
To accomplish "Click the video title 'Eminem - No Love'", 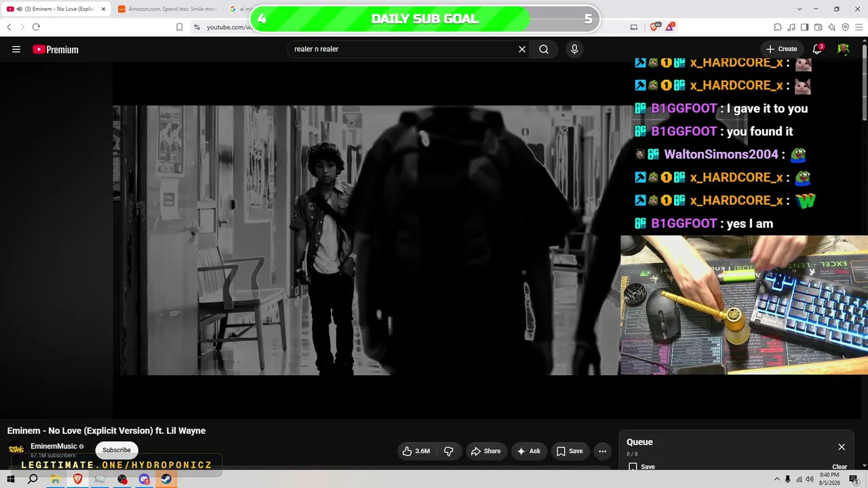I will (106, 430).
